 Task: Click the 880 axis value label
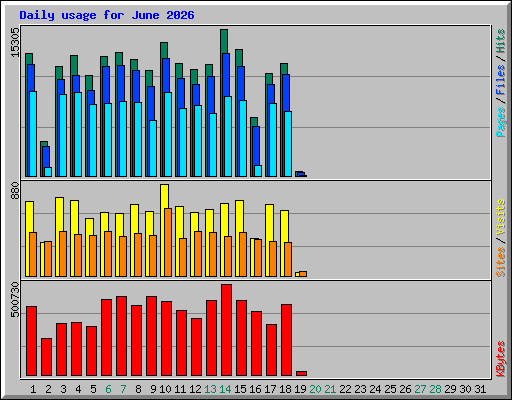coord(15,191)
